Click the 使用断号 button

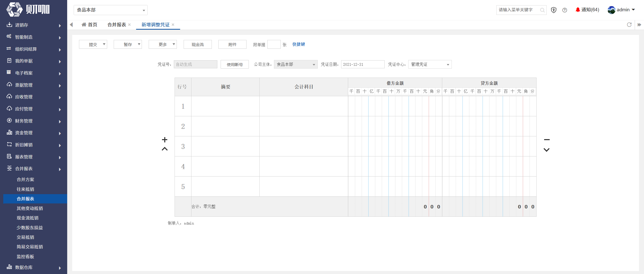(x=234, y=65)
